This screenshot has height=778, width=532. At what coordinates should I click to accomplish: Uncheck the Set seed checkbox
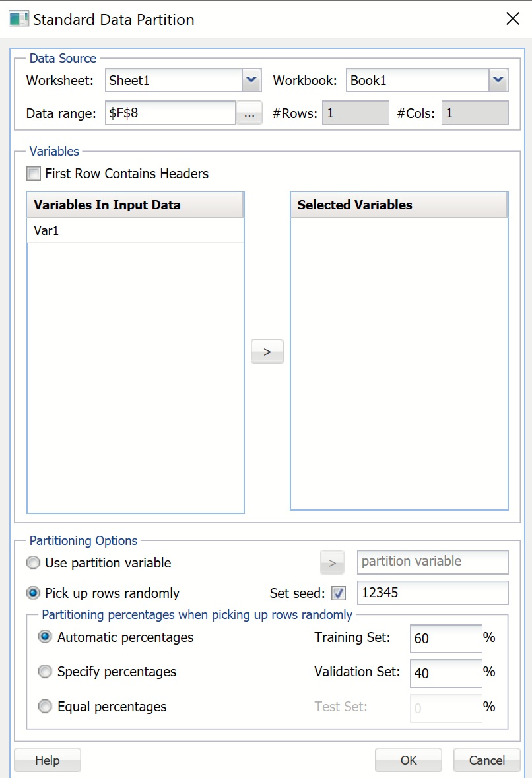[x=339, y=593]
